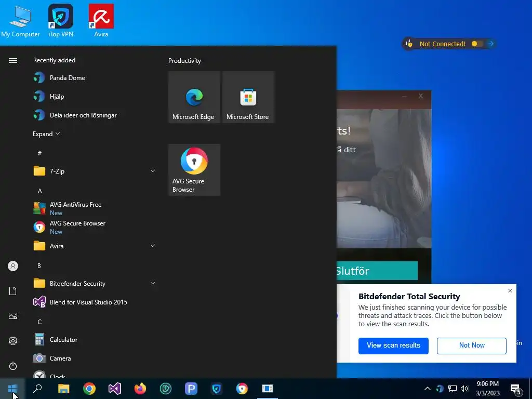Click the A letter group header
The height and width of the screenshot is (399, 532).
tap(39, 191)
